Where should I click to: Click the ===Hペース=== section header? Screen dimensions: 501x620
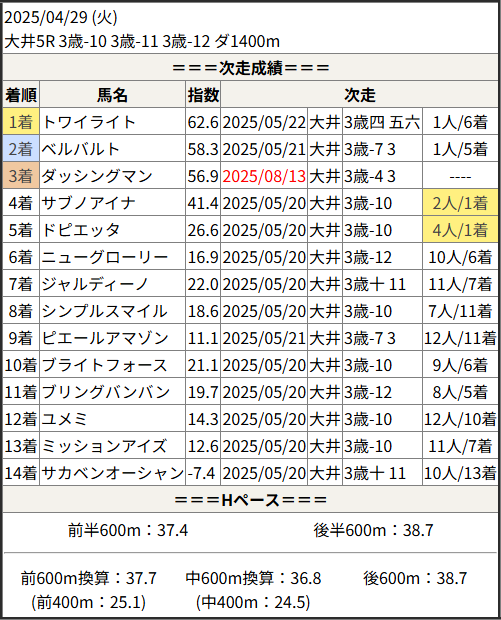(250, 500)
